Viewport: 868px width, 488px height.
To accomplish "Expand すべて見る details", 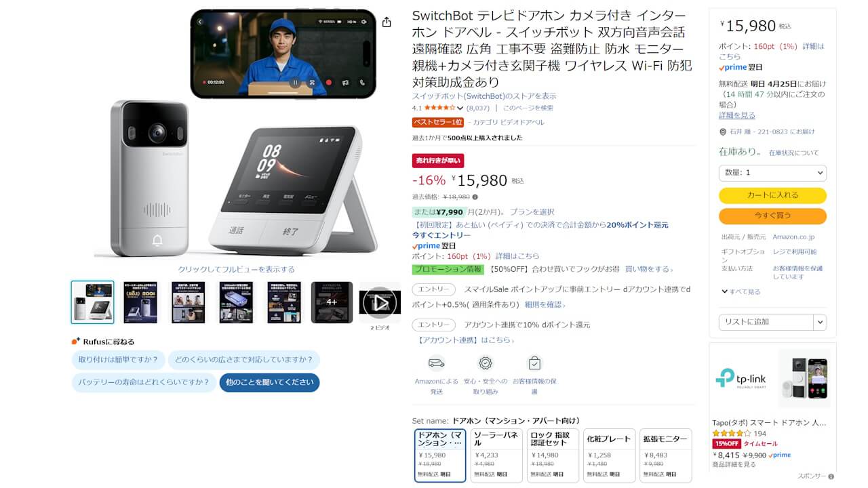I will pyautogui.click(x=741, y=291).
